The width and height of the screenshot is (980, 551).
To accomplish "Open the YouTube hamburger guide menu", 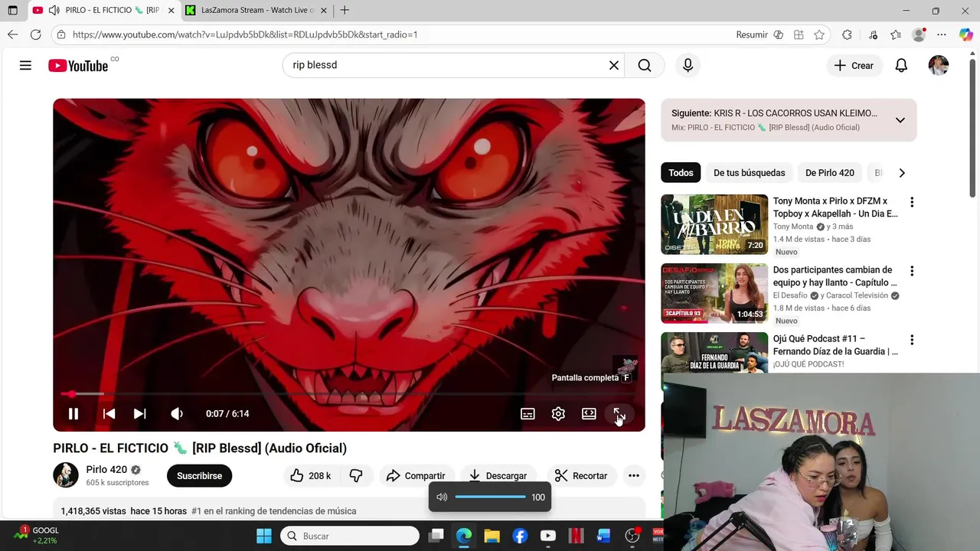I will point(25,65).
